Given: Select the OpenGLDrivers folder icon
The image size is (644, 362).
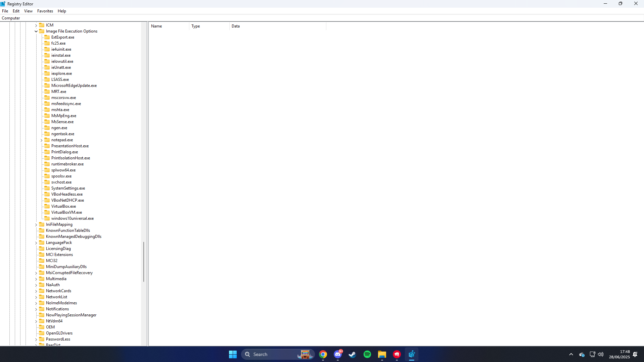Looking at the screenshot, I should [x=42, y=333].
